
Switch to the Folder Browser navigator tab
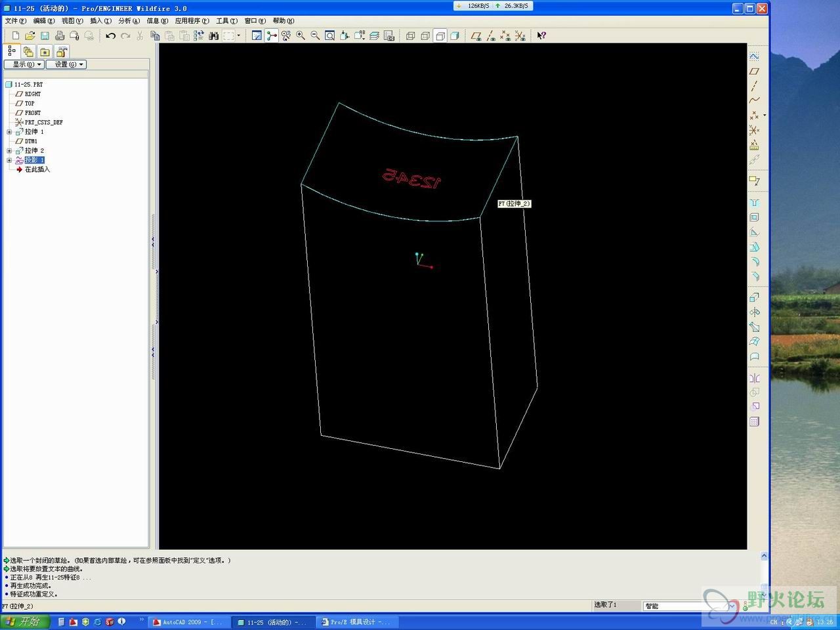click(28, 51)
